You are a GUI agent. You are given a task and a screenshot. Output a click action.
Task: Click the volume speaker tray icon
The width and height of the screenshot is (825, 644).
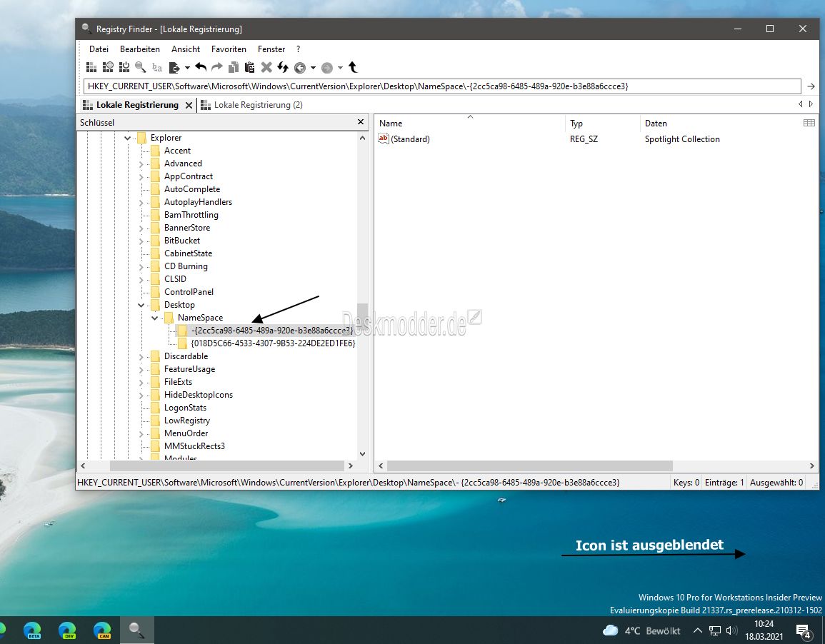tap(731, 630)
